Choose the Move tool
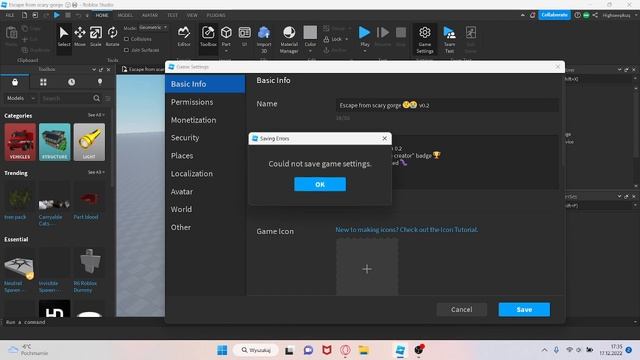The height and width of the screenshot is (360, 640). tap(80, 36)
